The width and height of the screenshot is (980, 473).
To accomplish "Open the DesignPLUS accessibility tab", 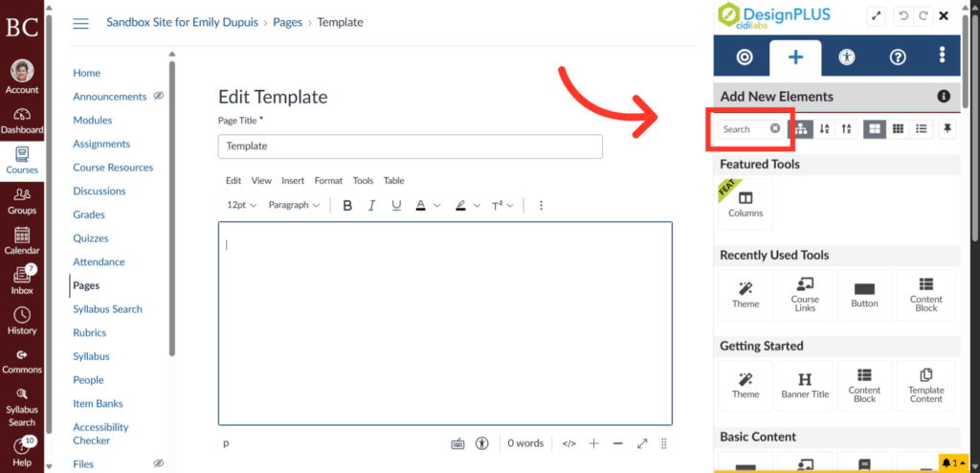I will [847, 56].
